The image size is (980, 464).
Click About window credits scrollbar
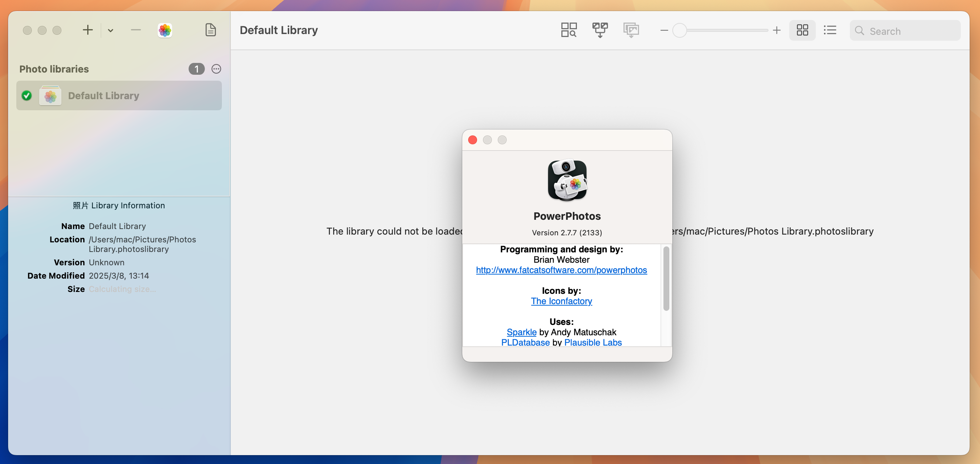point(666,279)
